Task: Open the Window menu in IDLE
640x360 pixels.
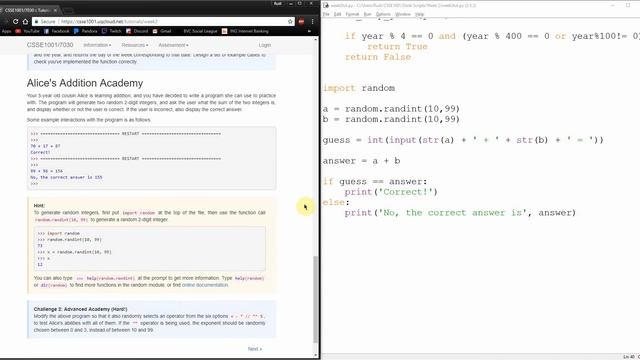Action: (403, 14)
